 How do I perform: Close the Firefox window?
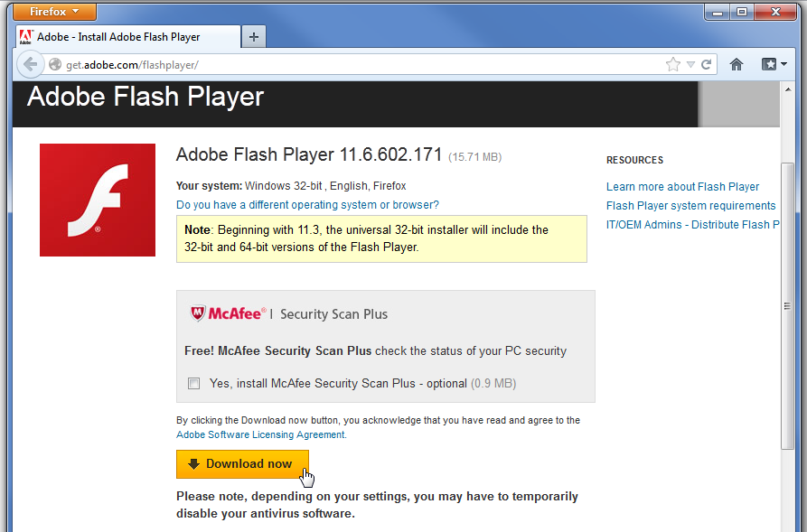pos(775,12)
